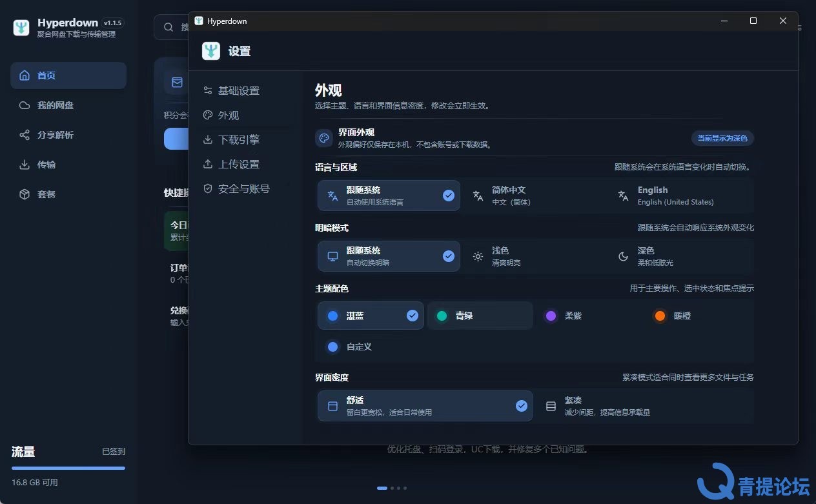Open 上传设置 settings section

click(x=245, y=164)
